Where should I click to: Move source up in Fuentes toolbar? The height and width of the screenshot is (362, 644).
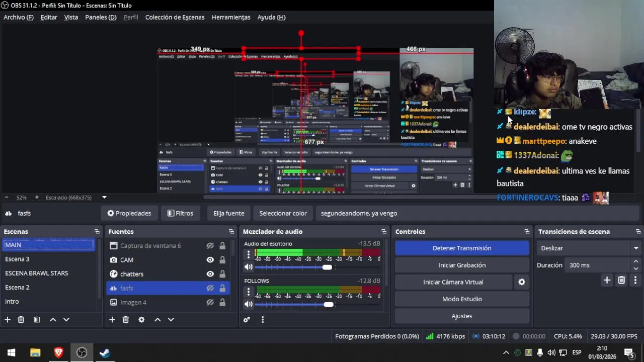pyautogui.click(x=157, y=320)
